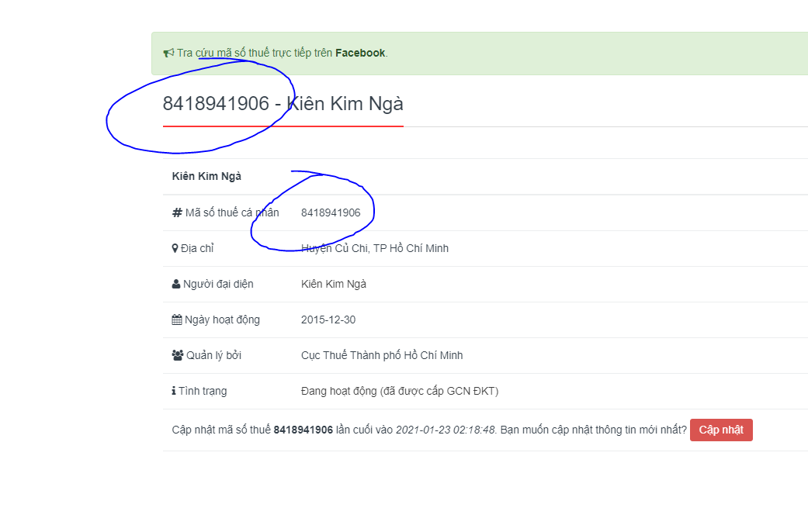The image size is (808, 532).
Task: Click the megaphone icon in the green banner
Action: click(168, 54)
